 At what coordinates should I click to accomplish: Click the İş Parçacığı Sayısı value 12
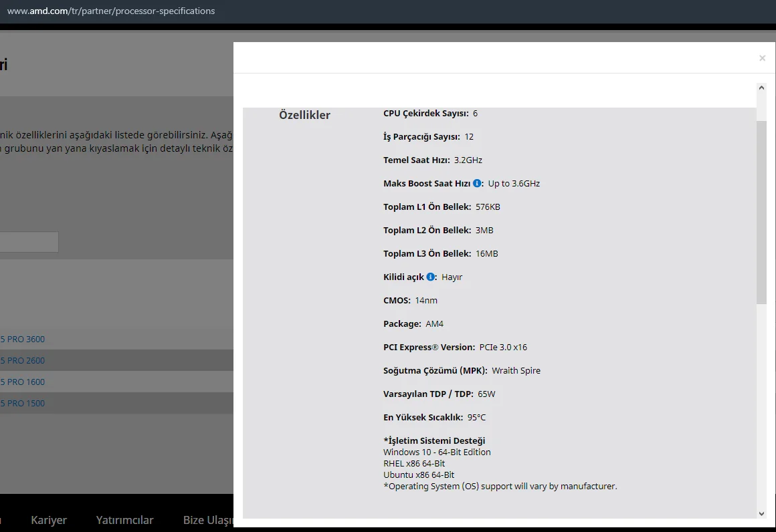[x=469, y=136]
